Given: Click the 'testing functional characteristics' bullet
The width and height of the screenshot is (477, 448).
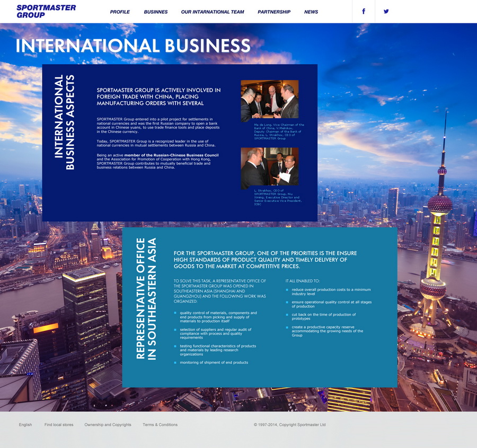Looking at the screenshot, I should [x=218, y=350].
